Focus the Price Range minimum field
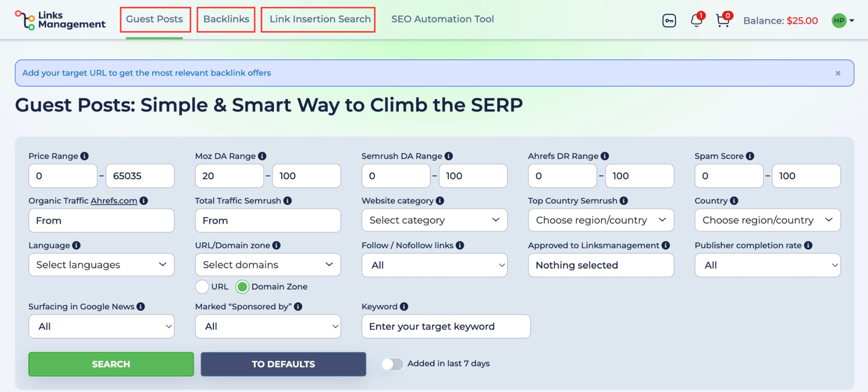 [x=63, y=176]
